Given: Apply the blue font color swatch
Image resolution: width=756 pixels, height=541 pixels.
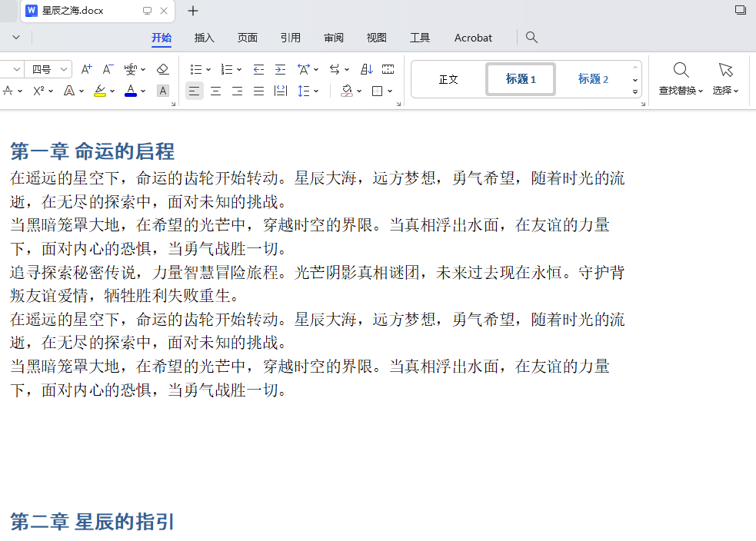Looking at the screenshot, I should pyautogui.click(x=131, y=91).
